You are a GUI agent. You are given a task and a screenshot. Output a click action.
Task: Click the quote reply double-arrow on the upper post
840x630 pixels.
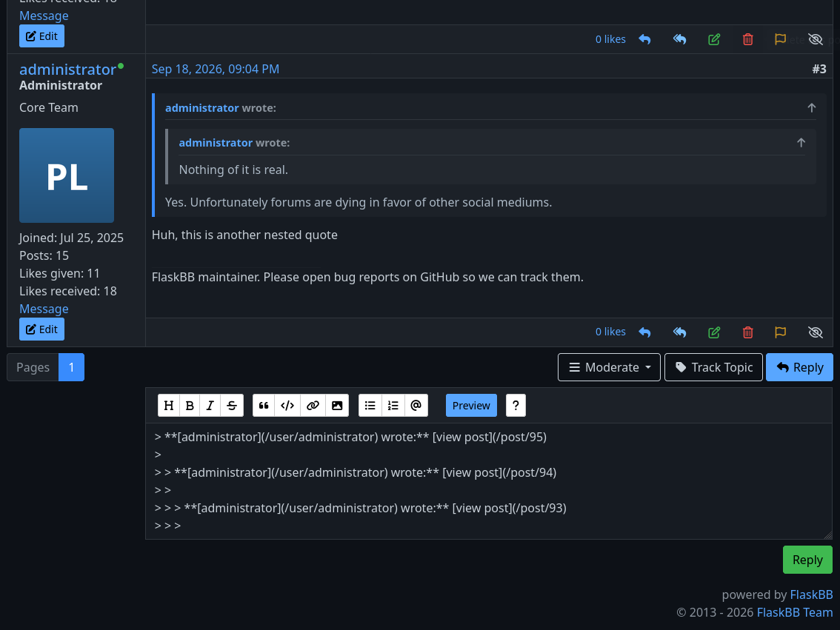click(679, 39)
